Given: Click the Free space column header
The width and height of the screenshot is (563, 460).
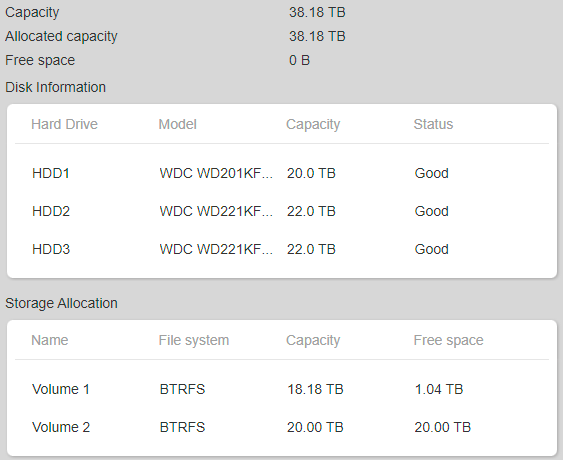Looking at the screenshot, I should click(448, 340).
